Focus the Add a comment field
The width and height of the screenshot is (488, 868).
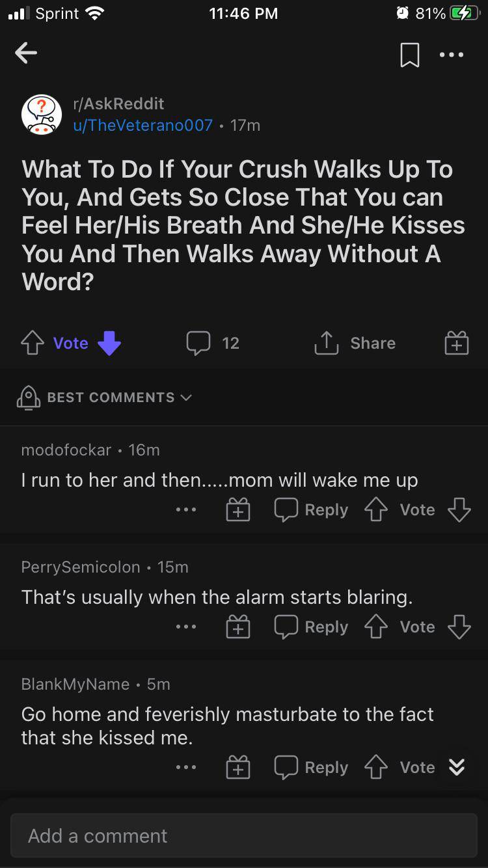[x=244, y=835]
